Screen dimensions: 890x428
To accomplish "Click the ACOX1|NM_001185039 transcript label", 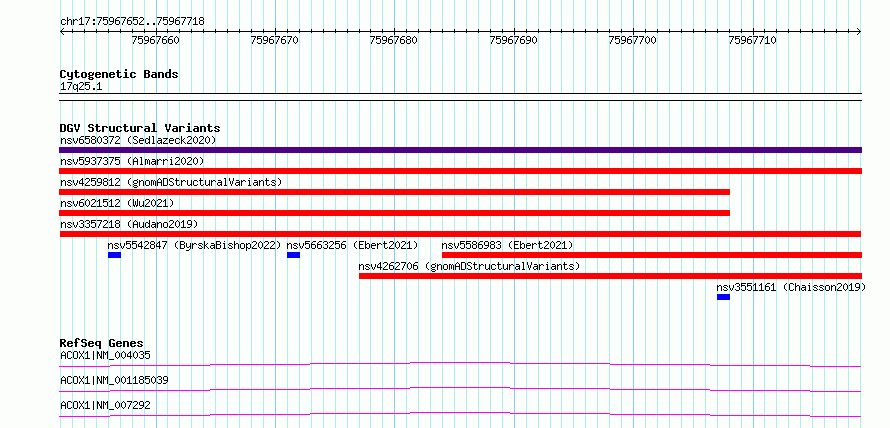I will 114,380.
